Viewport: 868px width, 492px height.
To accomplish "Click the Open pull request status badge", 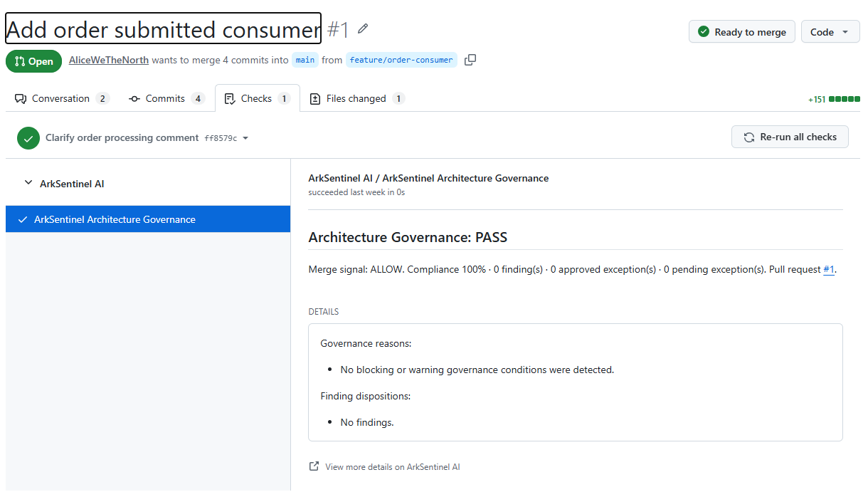I will coord(33,61).
